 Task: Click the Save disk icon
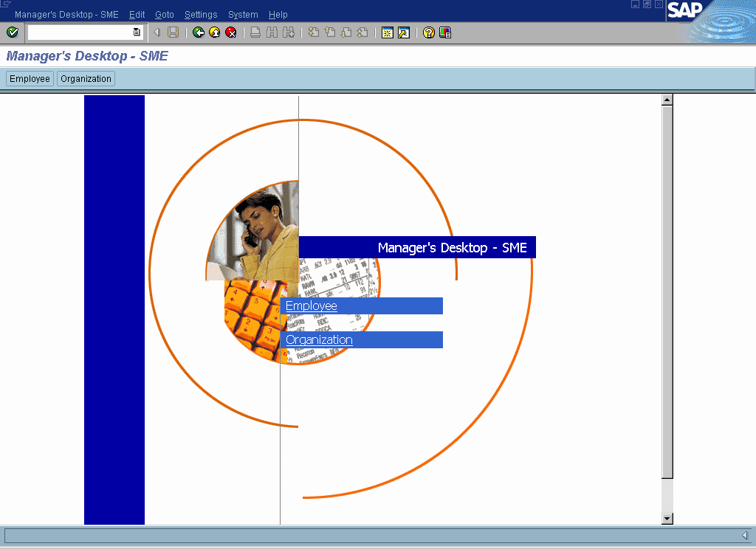[173, 32]
